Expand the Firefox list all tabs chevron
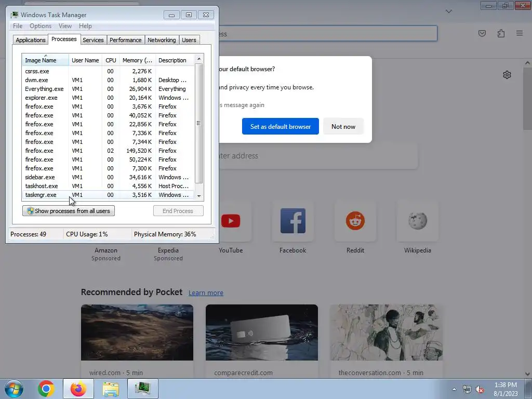This screenshot has height=399, width=532. click(x=449, y=11)
